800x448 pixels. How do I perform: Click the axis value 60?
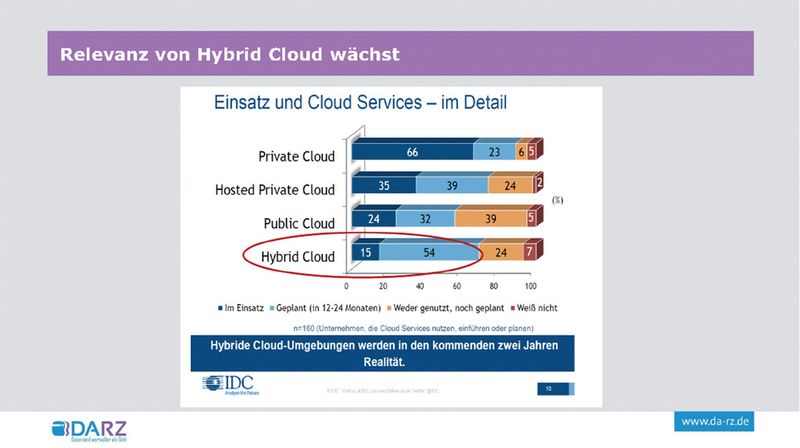point(457,286)
